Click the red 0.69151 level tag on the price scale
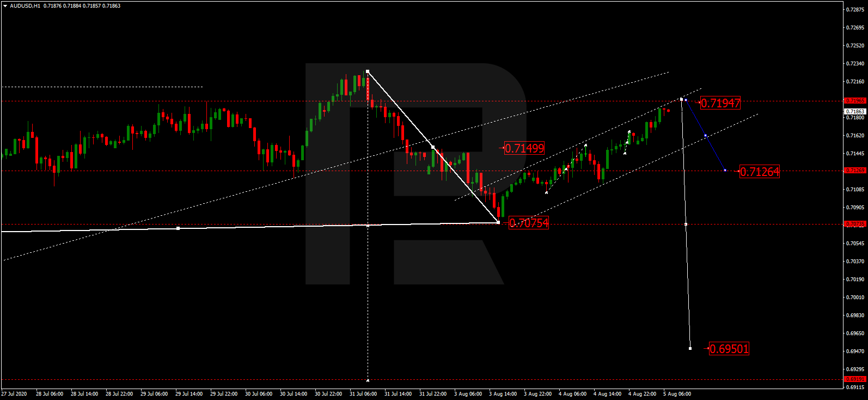Image resolution: width=868 pixels, height=400 pixels. pyautogui.click(x=855, y=379)
